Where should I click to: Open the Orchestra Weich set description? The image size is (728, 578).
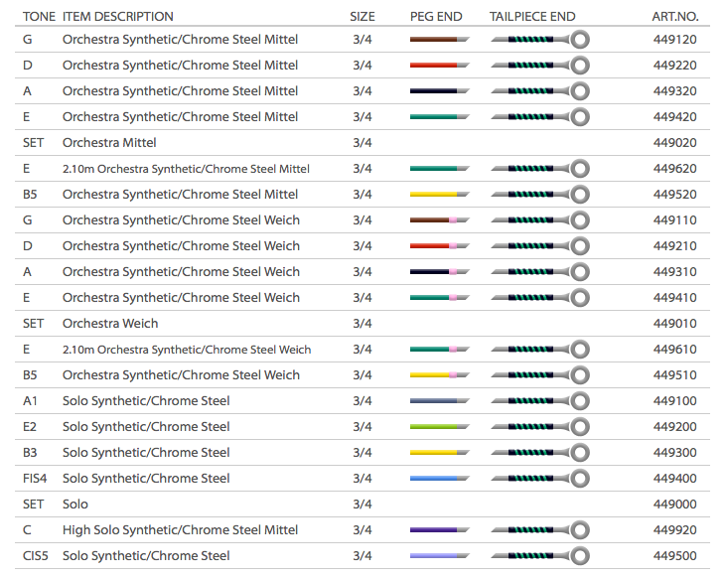tap(110, 324)
